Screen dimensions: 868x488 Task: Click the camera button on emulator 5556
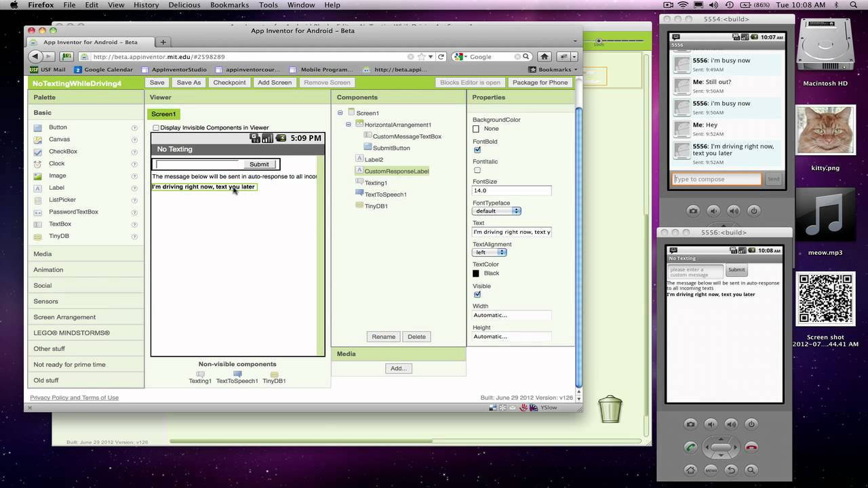pos(690,424)
